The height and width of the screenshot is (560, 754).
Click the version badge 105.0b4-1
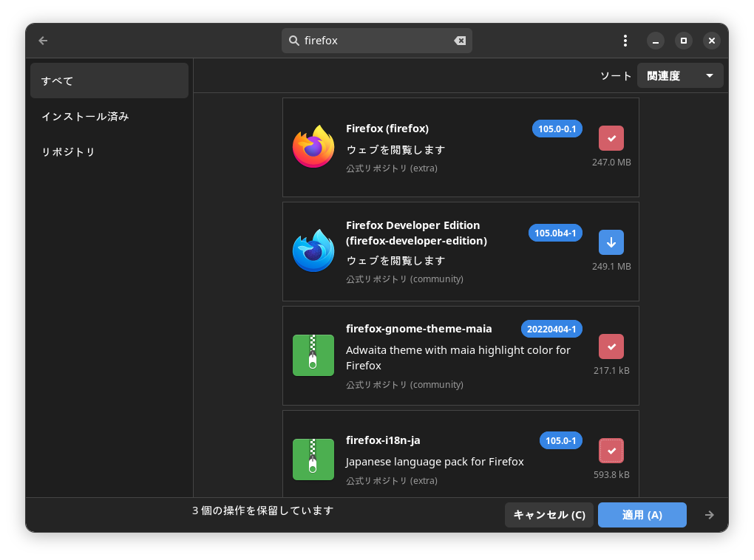tap(555, 233)
